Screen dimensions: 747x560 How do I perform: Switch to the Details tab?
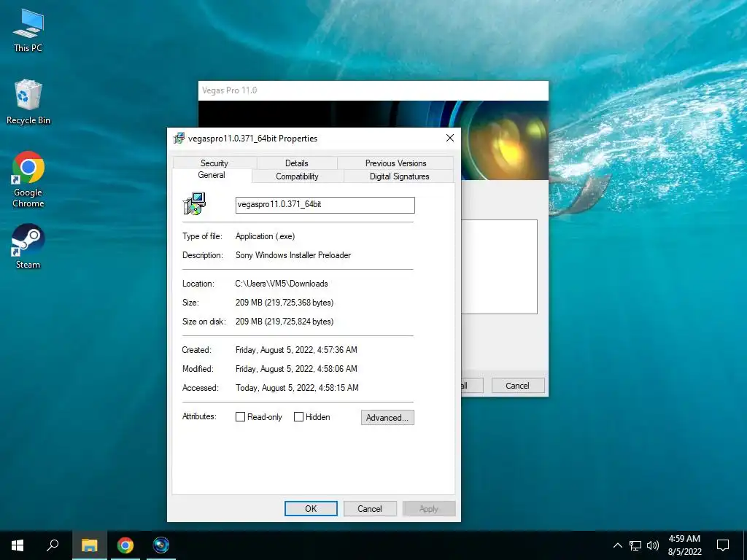(297, 163)
